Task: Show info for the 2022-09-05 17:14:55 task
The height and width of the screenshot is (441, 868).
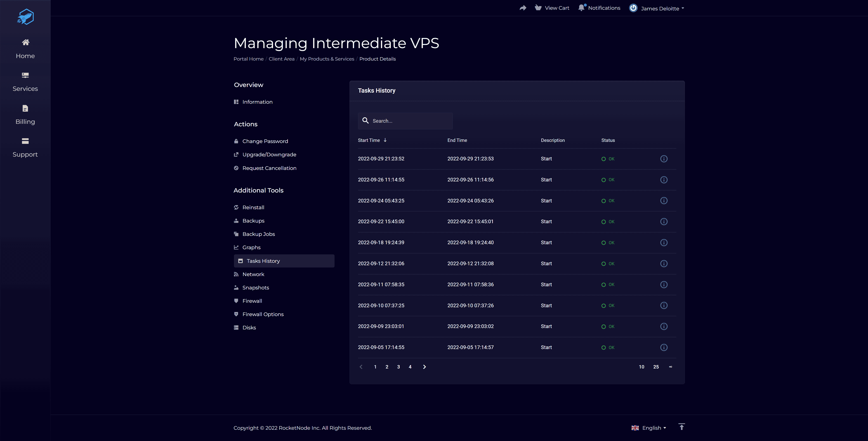Action: 663,347
